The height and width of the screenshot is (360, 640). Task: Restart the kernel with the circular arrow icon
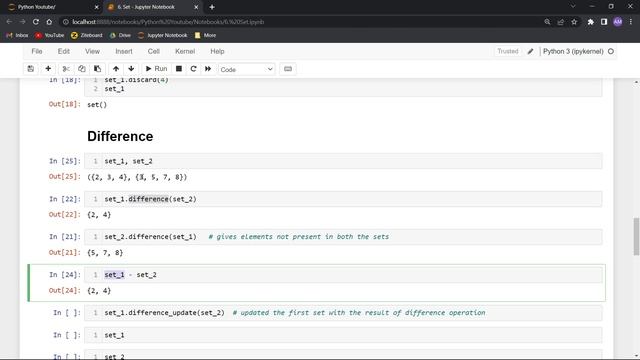193,69
